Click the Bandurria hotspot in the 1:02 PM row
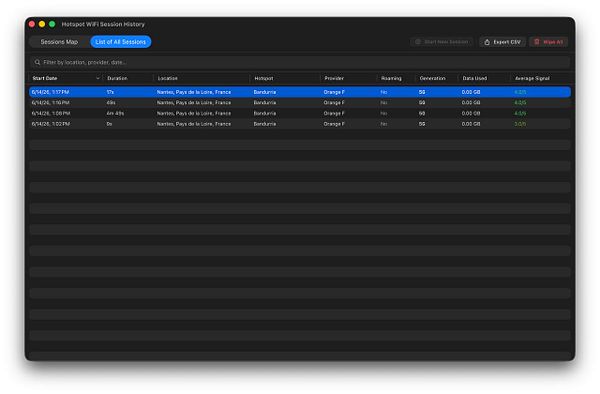This screenshot has height=394, width=600. click(264, 124)
